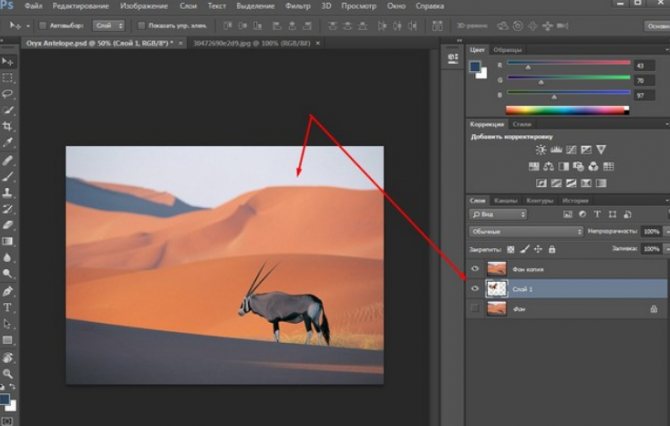Image resolution: width=670 pixels, height=426 pixels.
Task: Switch to the История tab
Action: point(575,200)
